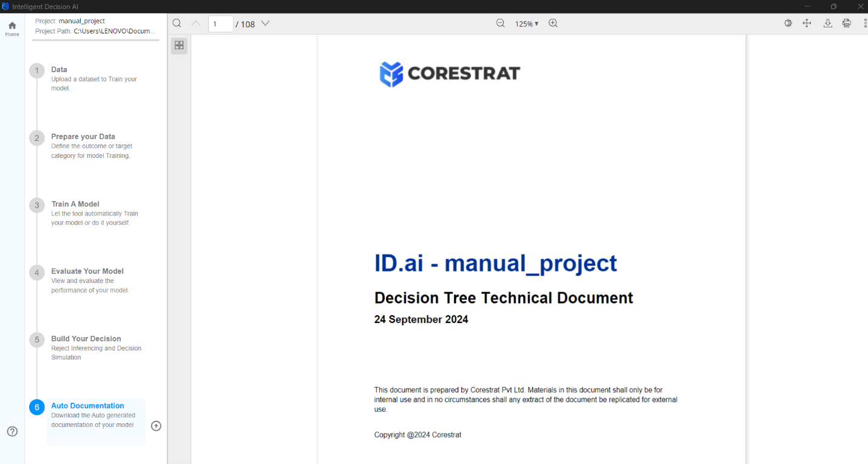Enable the pan/move mode icon
Image resolution: width=868 pixels, height=464 pixels.
807,23
